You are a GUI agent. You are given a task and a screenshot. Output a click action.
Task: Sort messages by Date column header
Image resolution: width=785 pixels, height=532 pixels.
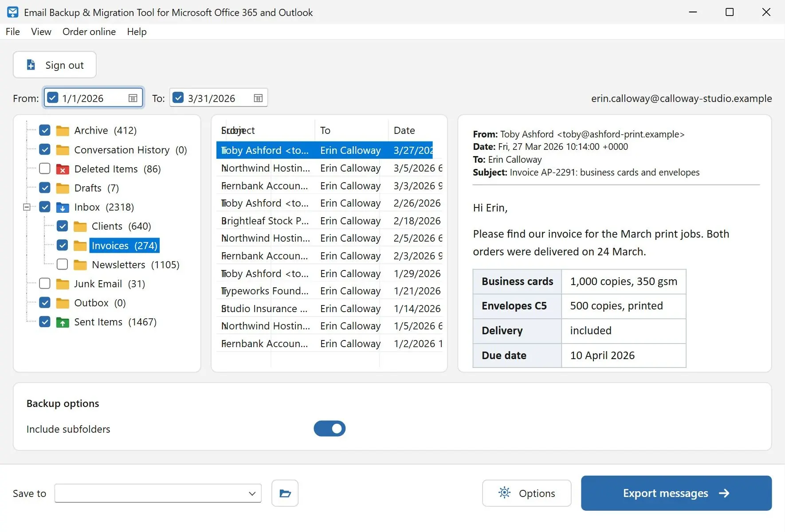(x=415, y=130)
